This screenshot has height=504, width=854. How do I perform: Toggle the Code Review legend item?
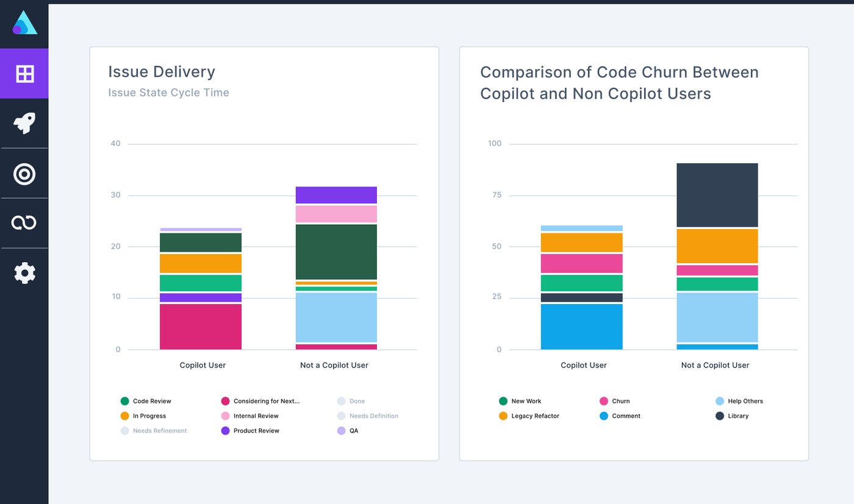point(146,401)
